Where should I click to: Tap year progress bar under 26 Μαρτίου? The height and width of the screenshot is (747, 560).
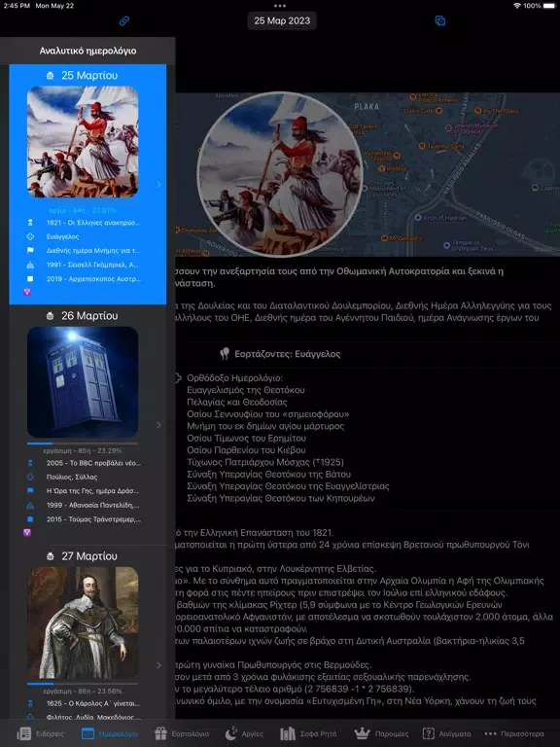[83, 444]
